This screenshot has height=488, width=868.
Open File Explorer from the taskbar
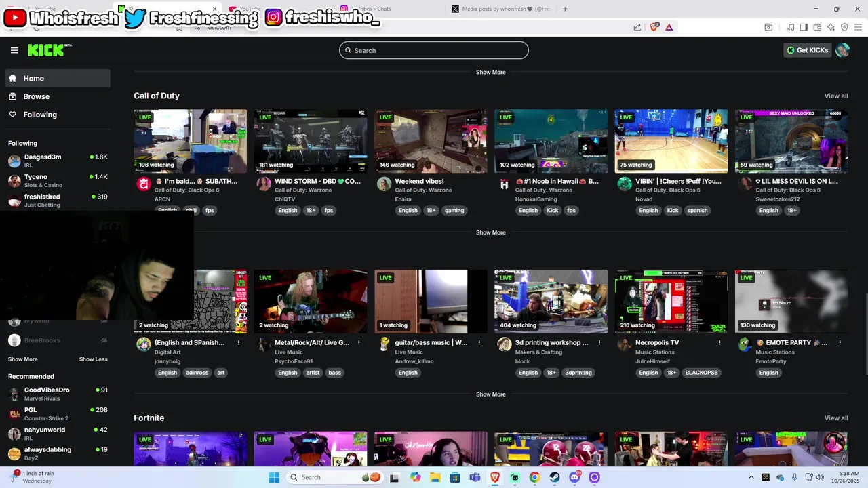click(435, 477)
